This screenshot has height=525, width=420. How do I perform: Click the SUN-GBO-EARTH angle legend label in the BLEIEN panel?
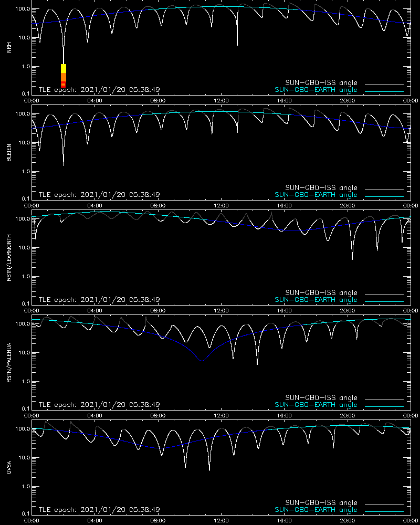[x=316, y=195]
